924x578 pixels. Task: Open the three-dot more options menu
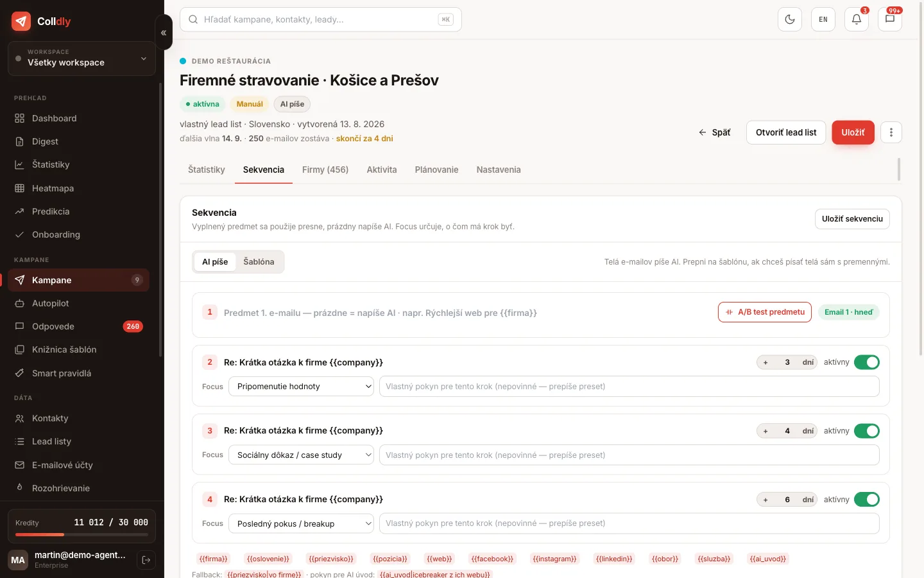[891, 132]
